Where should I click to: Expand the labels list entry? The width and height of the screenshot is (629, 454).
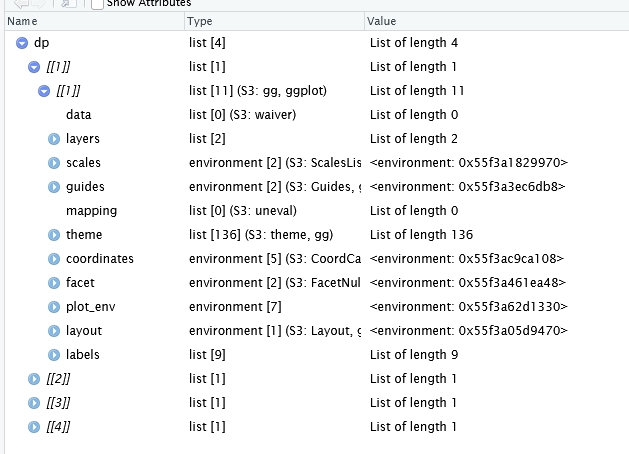[54, 355]
